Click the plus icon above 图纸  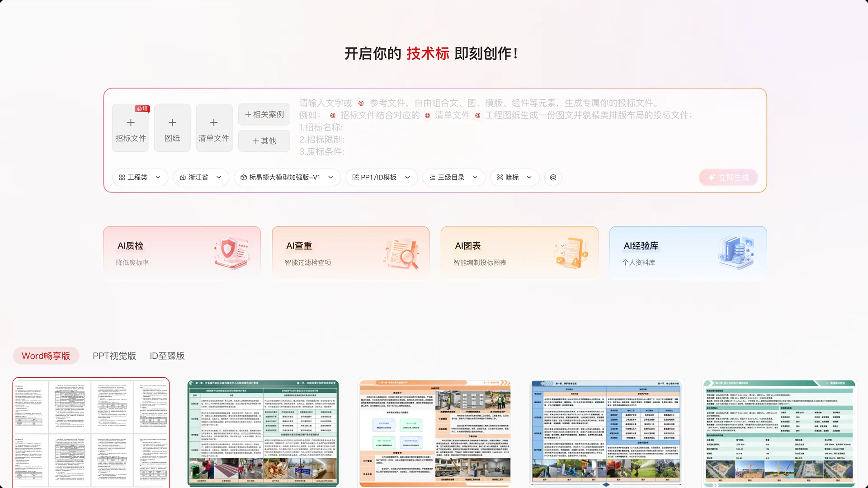(172, 122)
